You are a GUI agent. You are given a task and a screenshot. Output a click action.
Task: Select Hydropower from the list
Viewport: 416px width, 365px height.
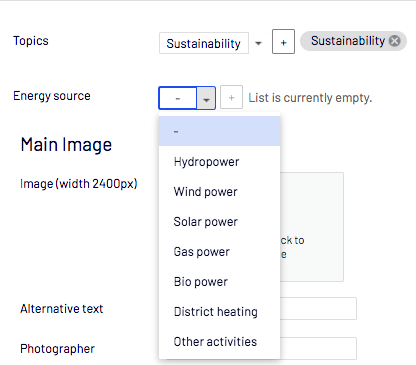[x=219, y=162]
